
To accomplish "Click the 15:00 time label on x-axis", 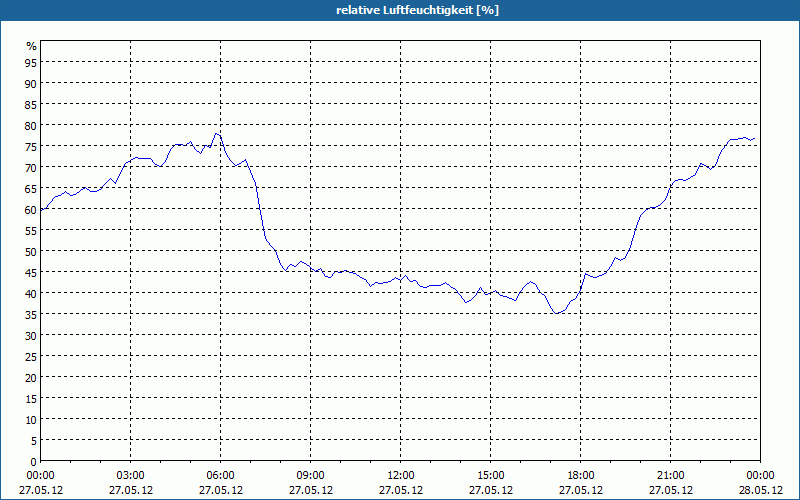I will pyautogui.click(x=491, y=476).
